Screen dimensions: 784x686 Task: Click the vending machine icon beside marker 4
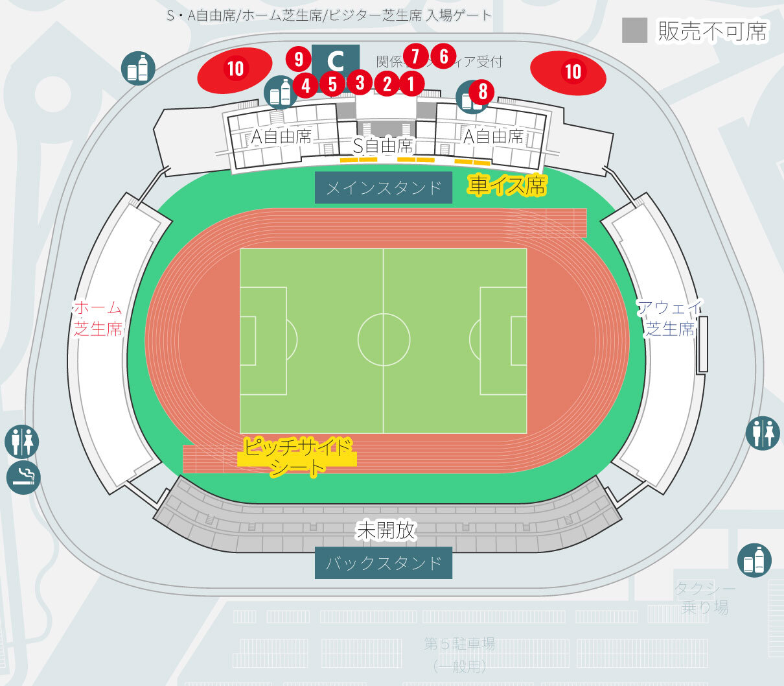tap(281, 92)
